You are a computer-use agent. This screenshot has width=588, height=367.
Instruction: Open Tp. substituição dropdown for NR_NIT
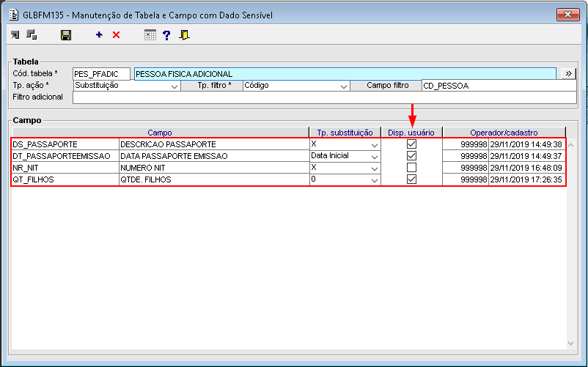click(374, 168)
